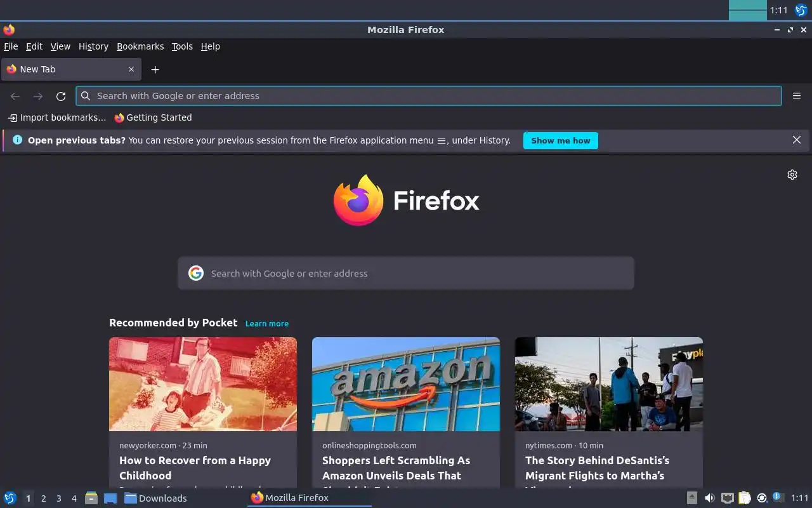Screen dimensions: 812x508
Task: Click the Google icon in search box
Action: click(196, 273)
